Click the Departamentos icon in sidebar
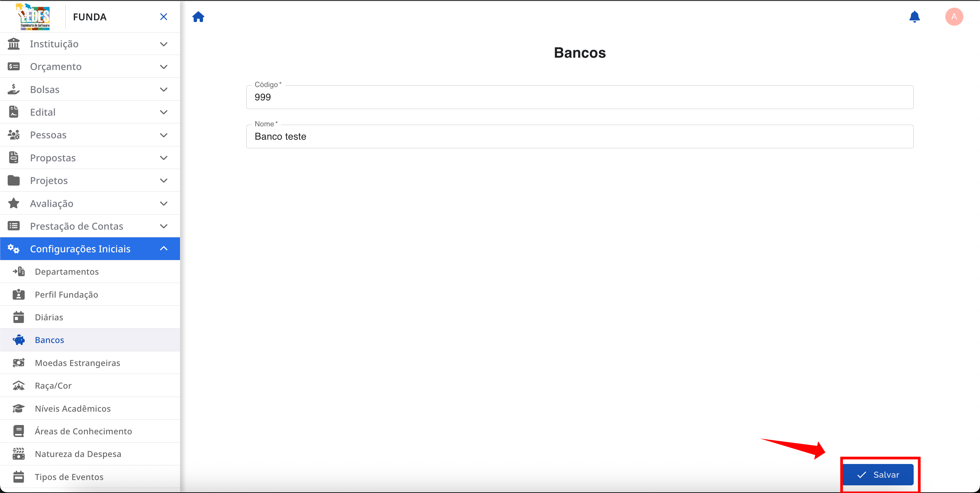This screenshot has width=980, height=493. point(18,271)
